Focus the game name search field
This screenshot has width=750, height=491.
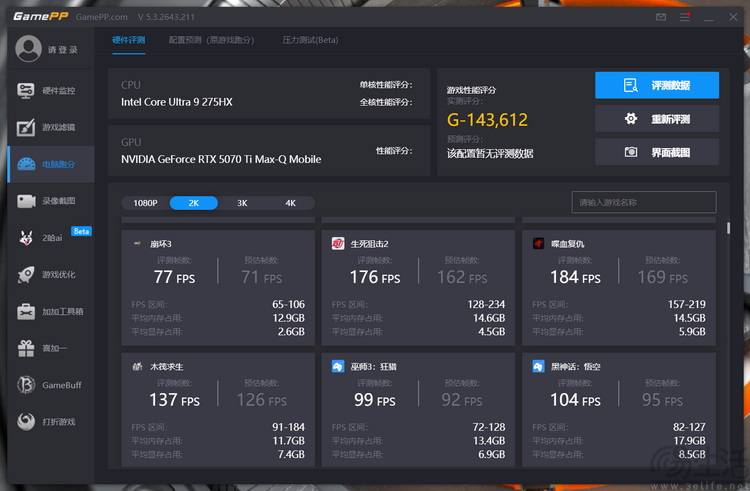pos(644,202)
